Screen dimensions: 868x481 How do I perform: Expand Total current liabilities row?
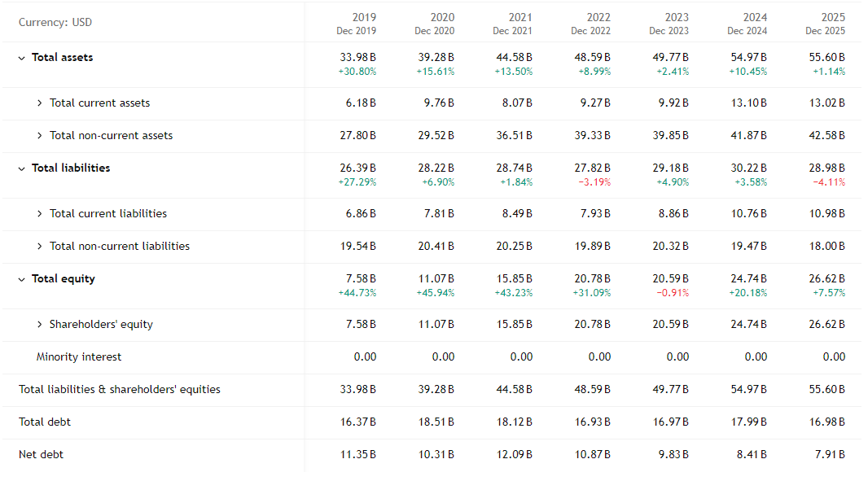(x=40, y=214)
